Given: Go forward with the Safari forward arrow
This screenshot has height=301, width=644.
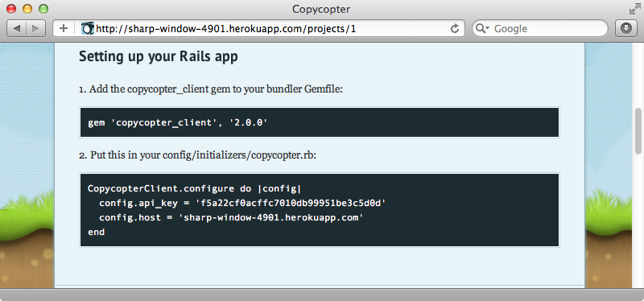Looking at the screenshot, I should tap(35, 28).
